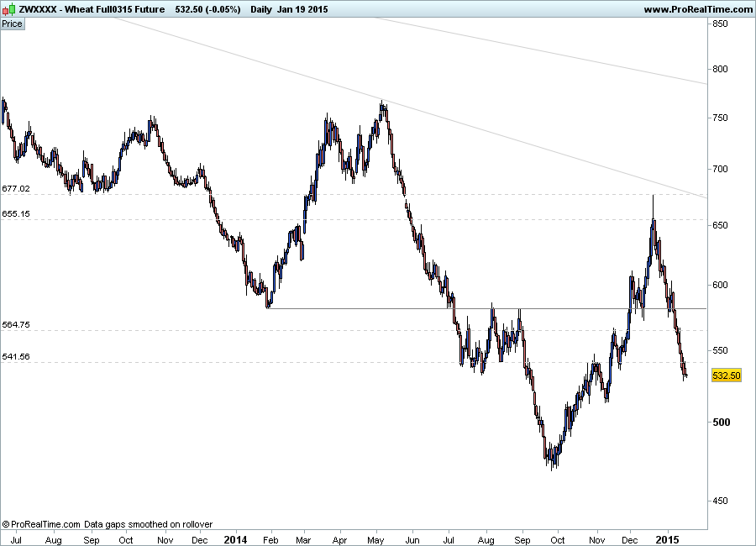Click the yellow 532.50 current price tag
Viewport: 756px width, 546px height.
726,375
